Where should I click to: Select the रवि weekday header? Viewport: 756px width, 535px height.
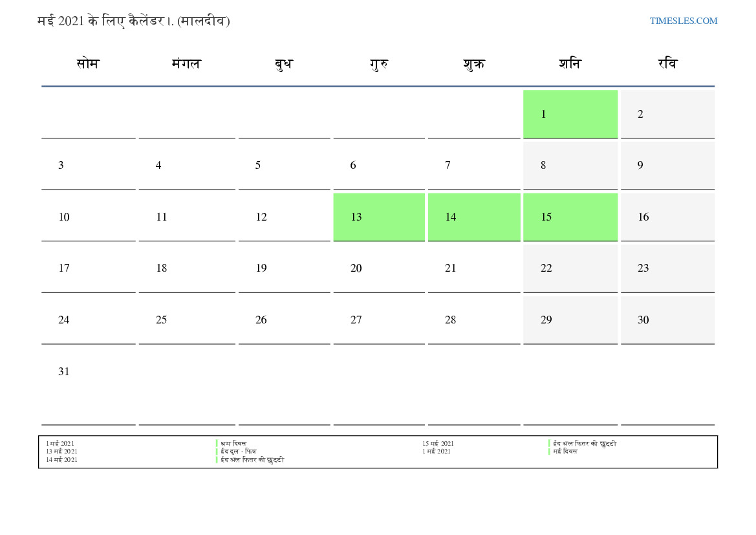click(668, 63)
